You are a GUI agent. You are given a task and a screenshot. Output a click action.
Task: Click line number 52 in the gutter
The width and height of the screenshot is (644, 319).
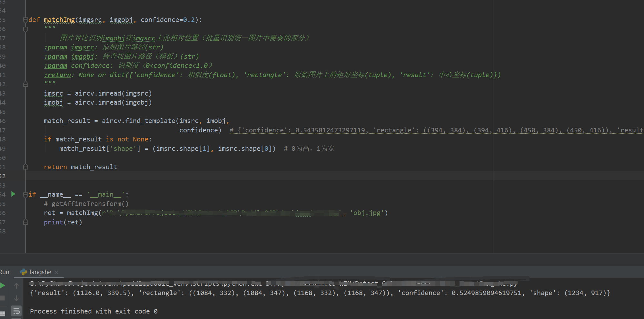(3, 176)
